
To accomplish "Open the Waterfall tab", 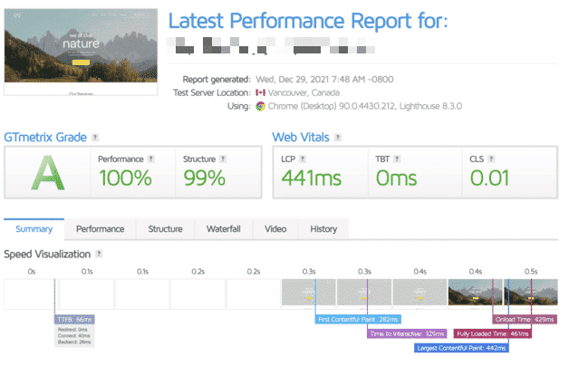I will click(x=224, y=229).
